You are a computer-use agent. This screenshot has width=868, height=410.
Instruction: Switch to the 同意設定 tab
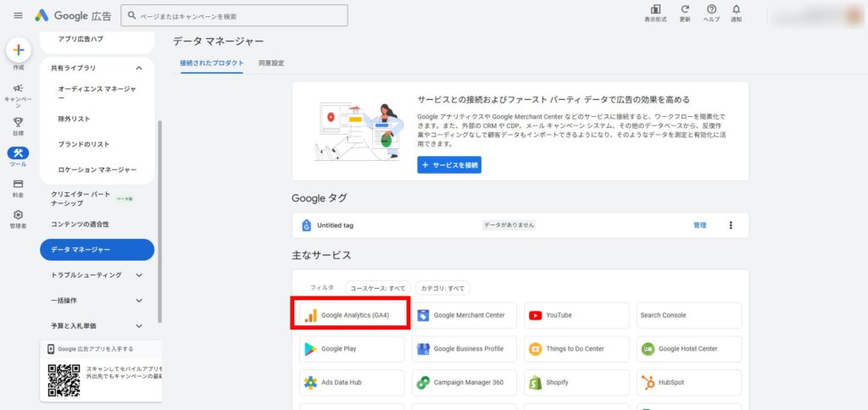[271, 64]
